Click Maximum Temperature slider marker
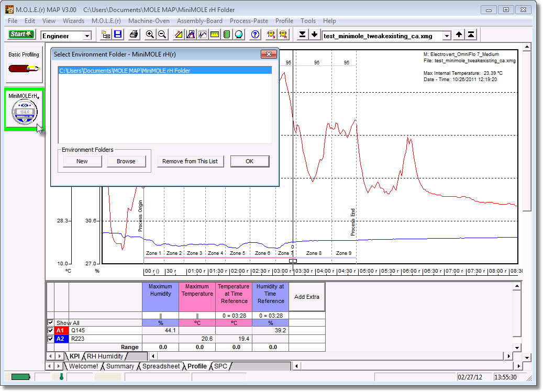The width and height of the screenshot is (543, 392). [x=197, y=316]
